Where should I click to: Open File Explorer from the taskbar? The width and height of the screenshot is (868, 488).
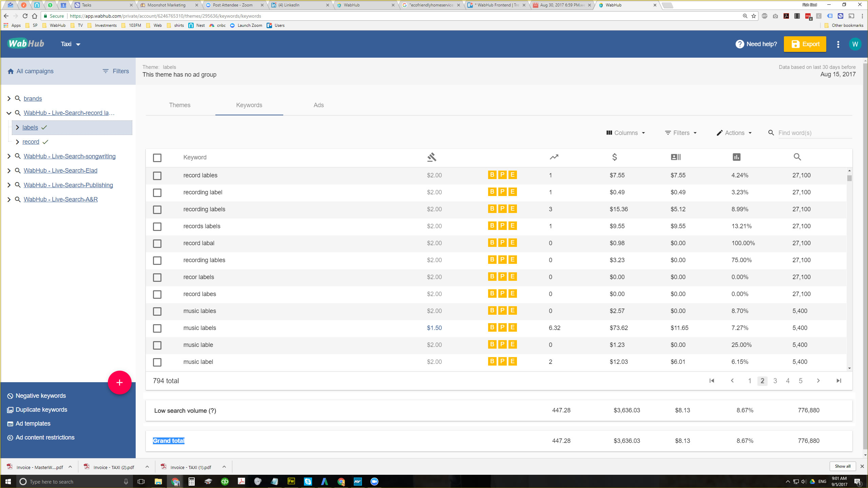tap(158, 481)
